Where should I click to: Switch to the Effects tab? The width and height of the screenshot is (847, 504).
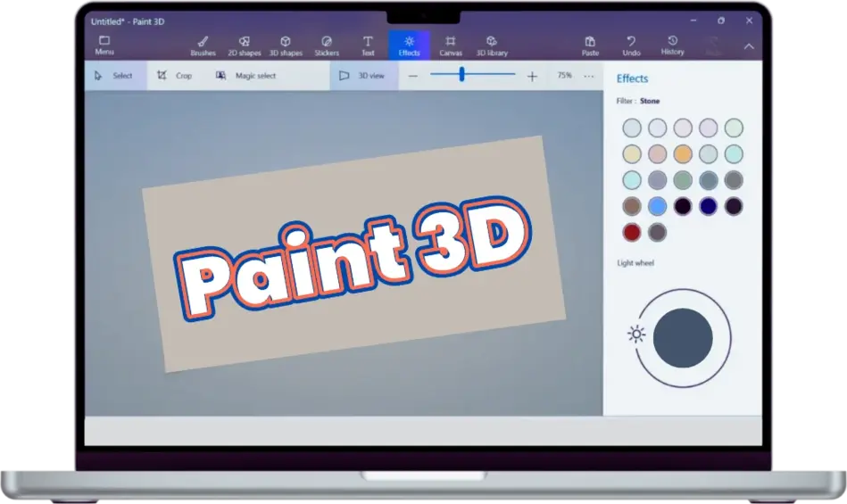410,45
